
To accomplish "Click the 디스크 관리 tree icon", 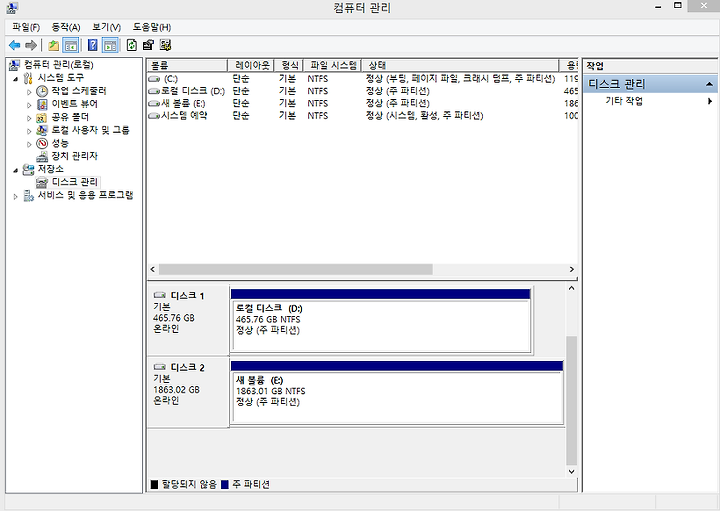I will [42, 183].
